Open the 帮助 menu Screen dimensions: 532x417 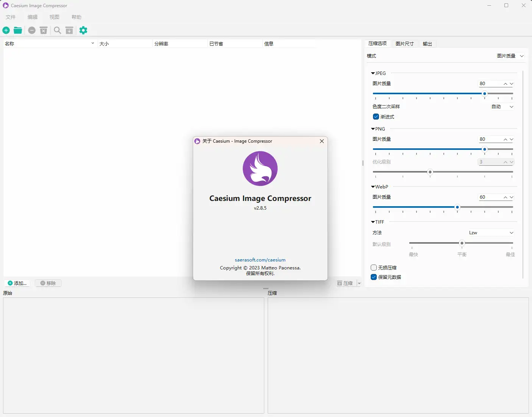pos(76,17)
